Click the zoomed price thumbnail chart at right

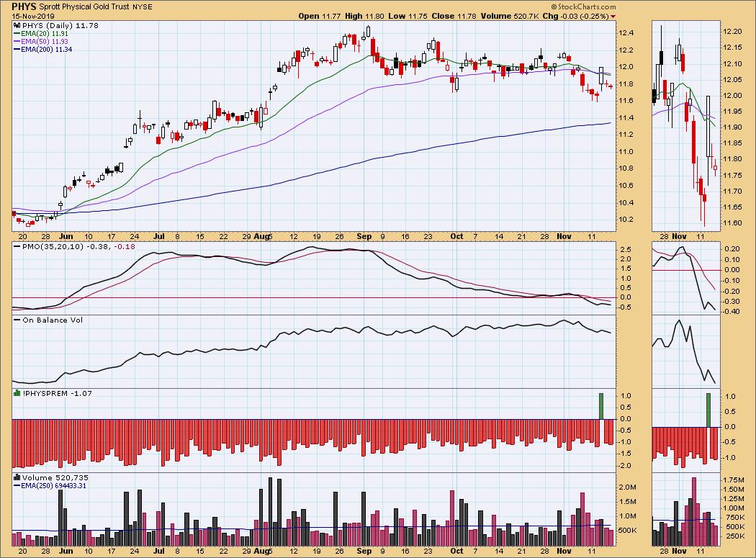click(x=686, y=126)
